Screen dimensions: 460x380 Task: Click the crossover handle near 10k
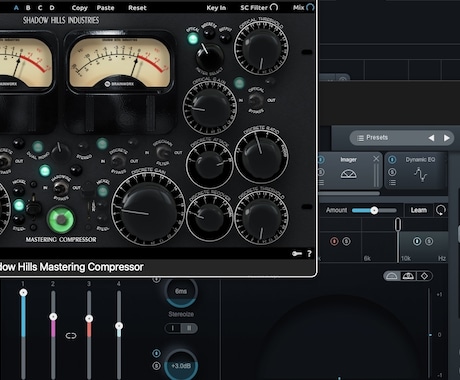point(398,225)
